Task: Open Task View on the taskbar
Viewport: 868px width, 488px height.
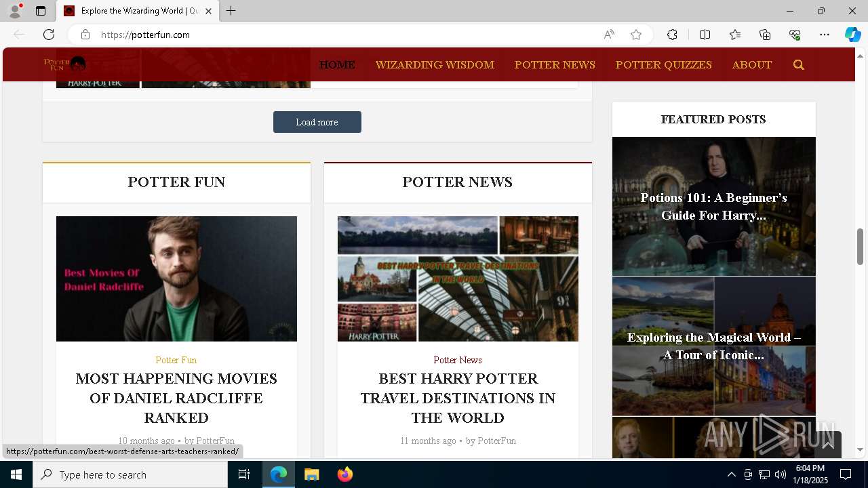Action: point(244,474)
